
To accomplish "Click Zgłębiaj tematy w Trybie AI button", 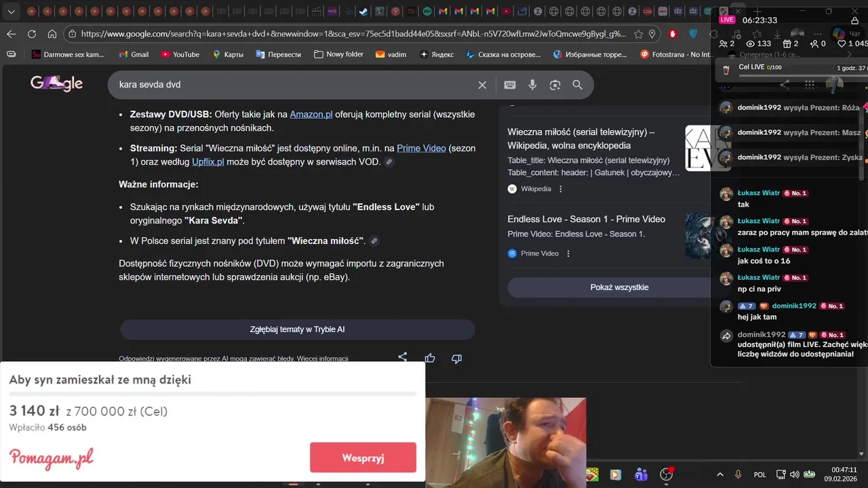I will tap(297, 329).
